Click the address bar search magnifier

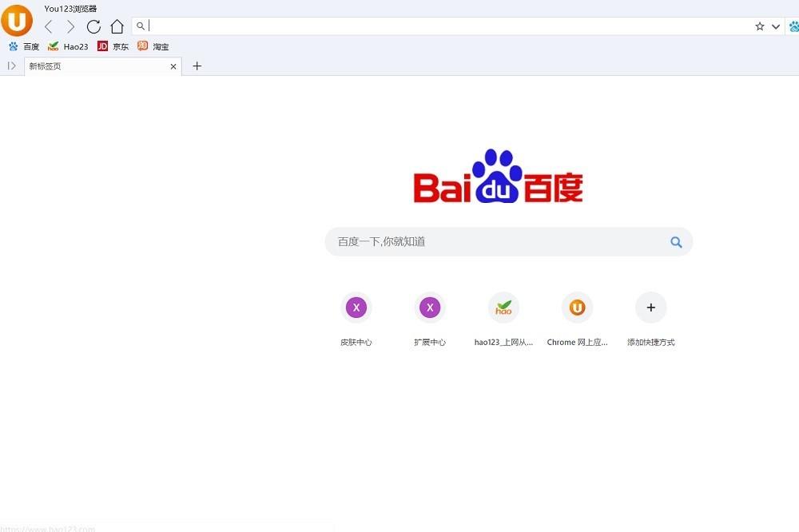tap(140, 26)
